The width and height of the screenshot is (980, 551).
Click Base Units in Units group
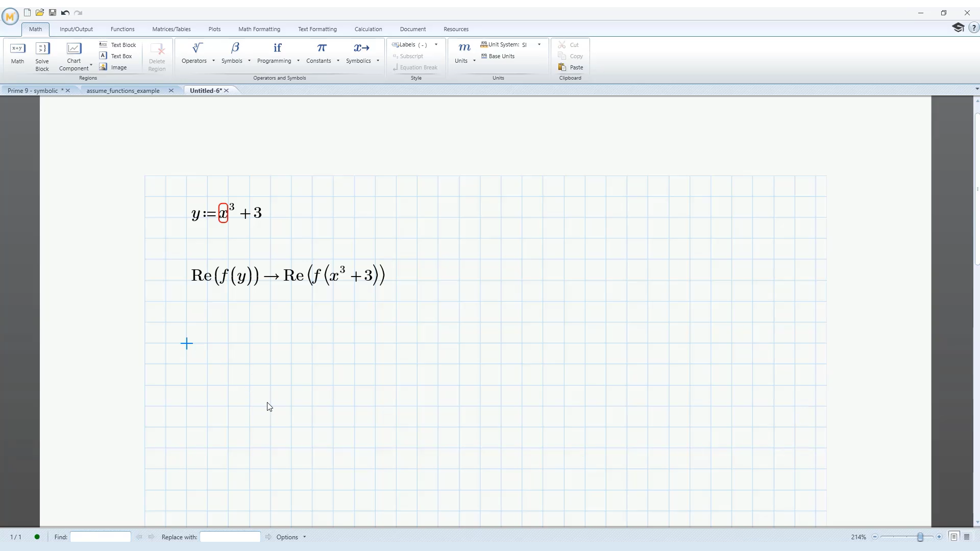498,56
